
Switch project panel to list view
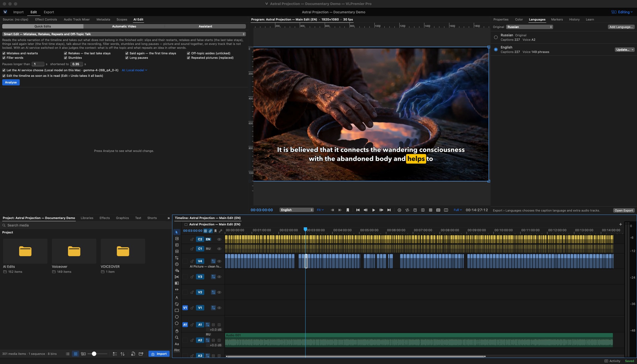67,354
